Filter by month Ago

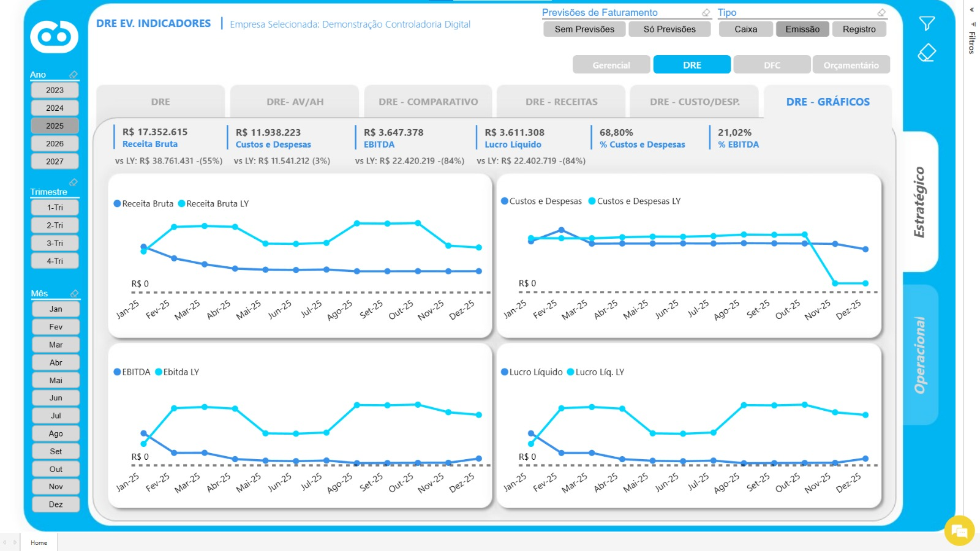56,433
